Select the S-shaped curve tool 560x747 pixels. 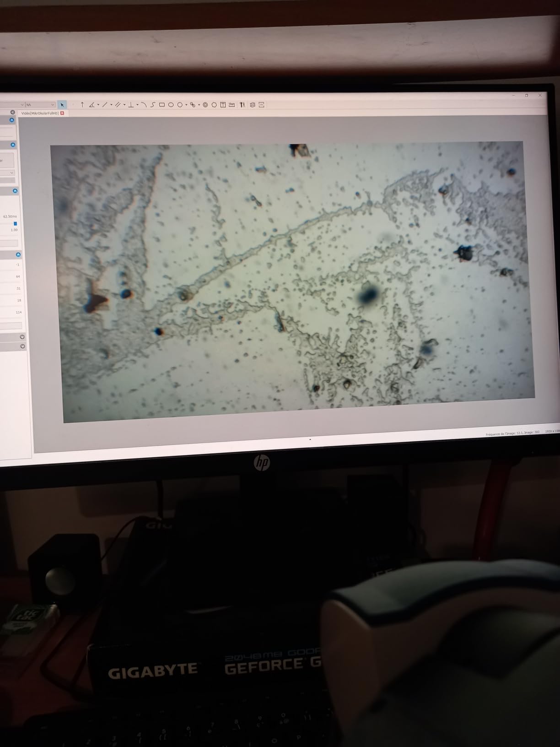tap(153, 105)
